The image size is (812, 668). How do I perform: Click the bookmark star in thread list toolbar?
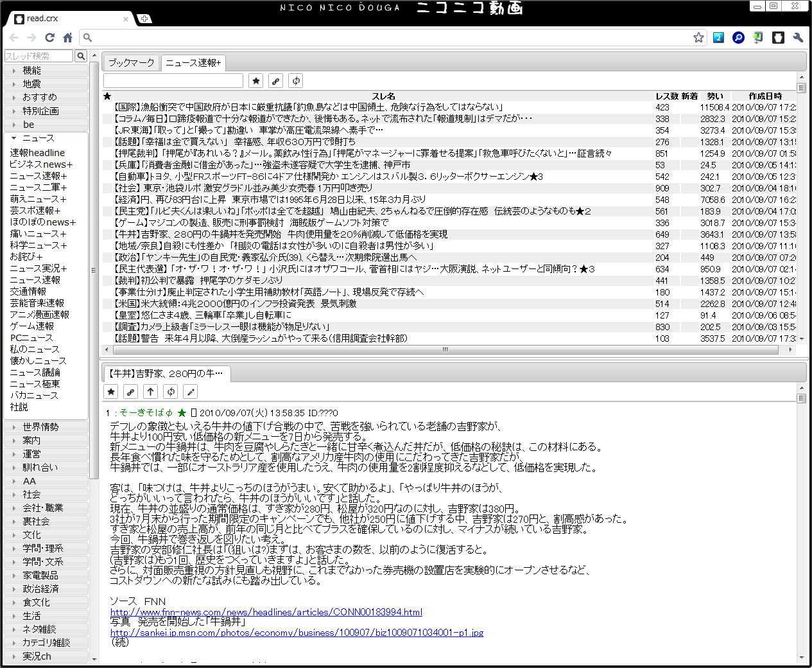pos(256,81)
